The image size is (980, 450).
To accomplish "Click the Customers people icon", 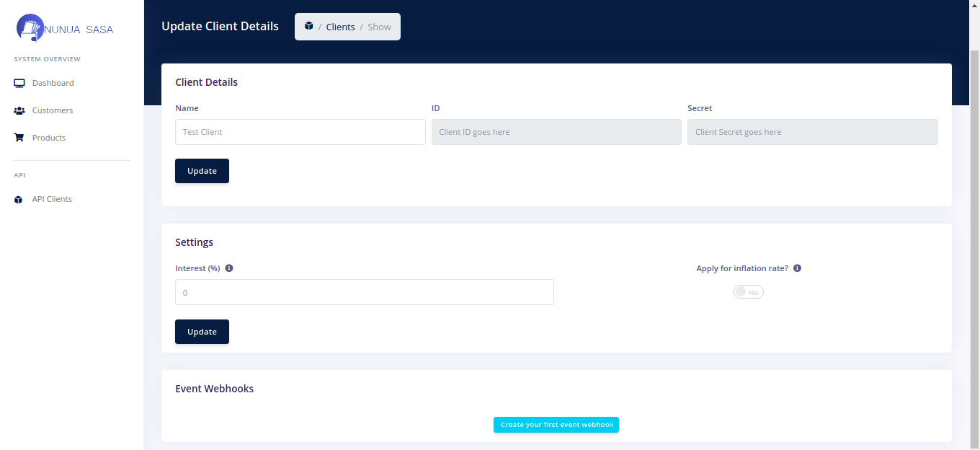I will (x=19, y=110).
